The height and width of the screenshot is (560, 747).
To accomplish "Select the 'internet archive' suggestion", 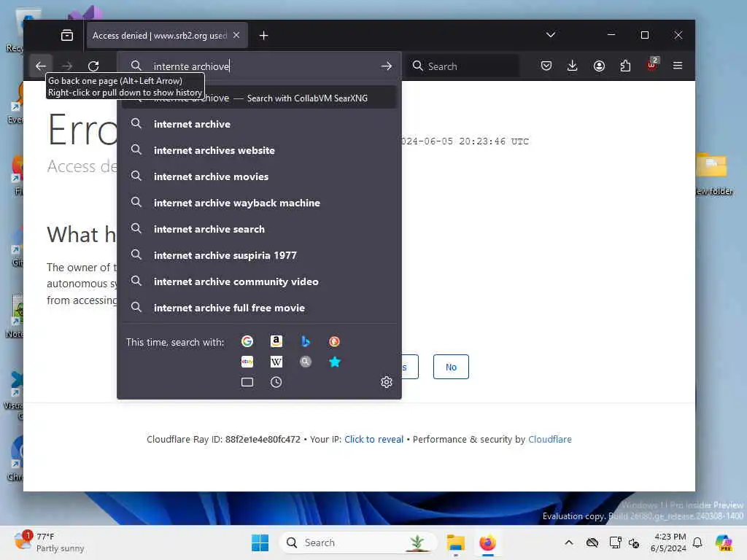I will (259, 124).
